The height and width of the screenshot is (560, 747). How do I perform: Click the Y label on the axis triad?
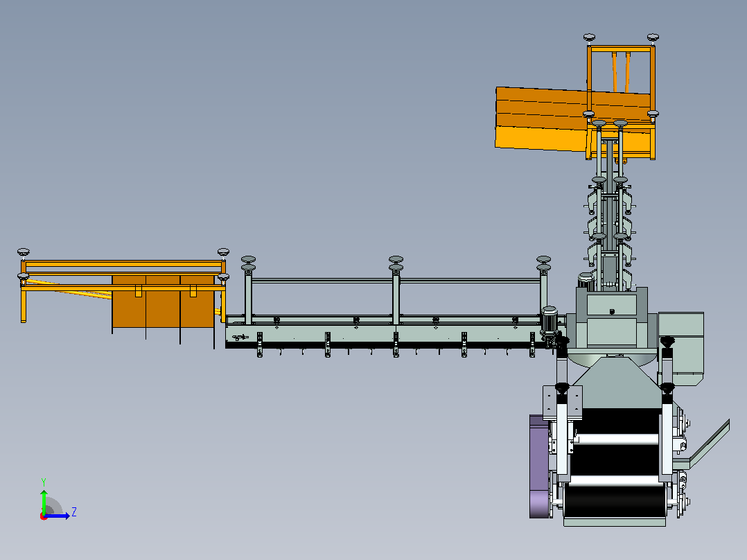point(44,482)
